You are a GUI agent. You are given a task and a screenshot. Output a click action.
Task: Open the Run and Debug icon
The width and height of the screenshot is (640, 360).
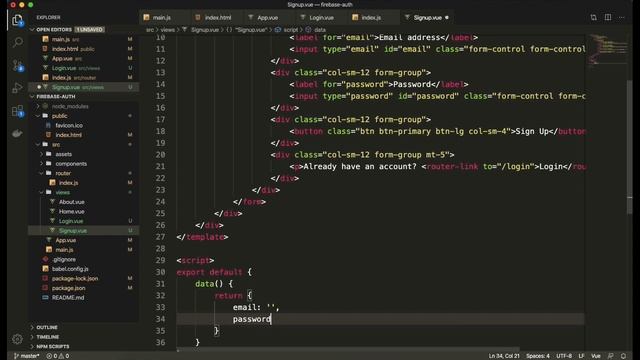click(17, 88)
